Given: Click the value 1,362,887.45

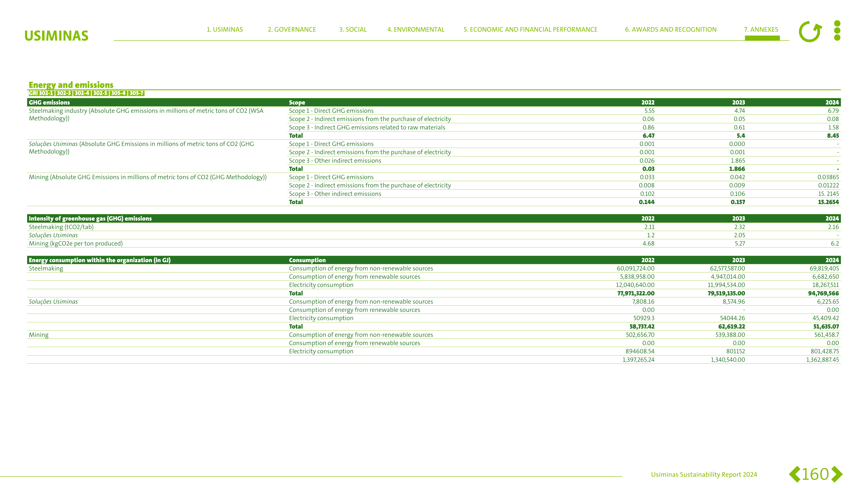Looking at the screenshot, I should (822, 360).
